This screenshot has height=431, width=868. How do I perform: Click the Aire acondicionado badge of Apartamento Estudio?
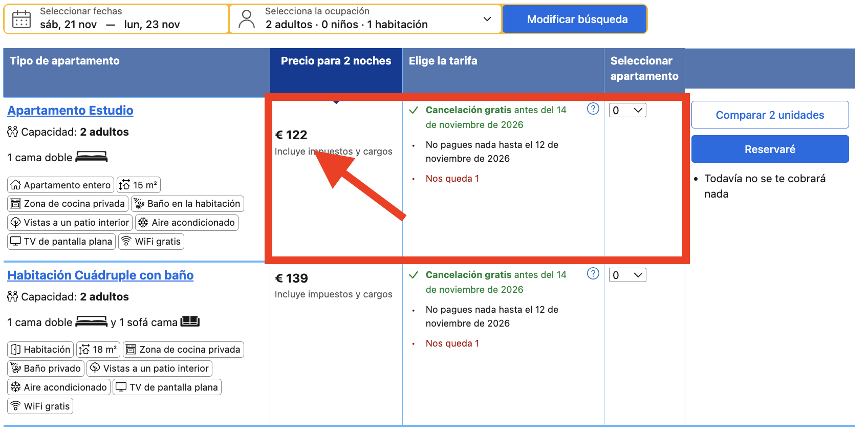click(x=187, y=222)
